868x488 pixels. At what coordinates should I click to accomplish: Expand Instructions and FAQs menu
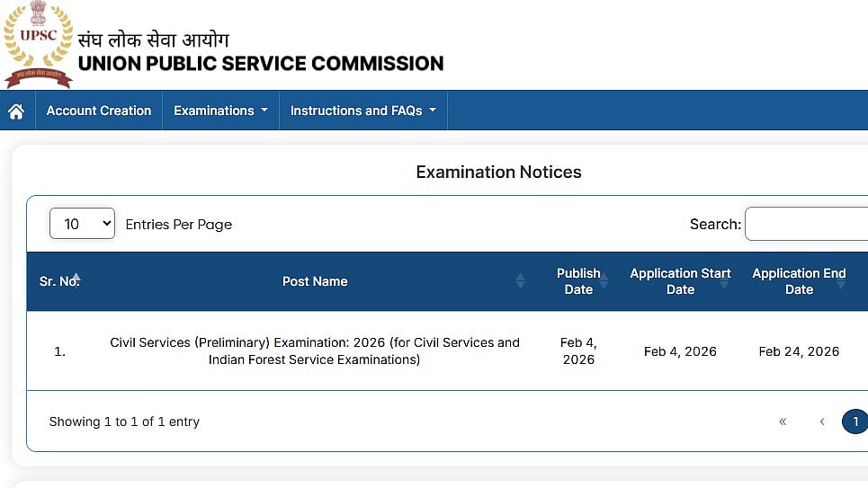[x=362, y=111]
